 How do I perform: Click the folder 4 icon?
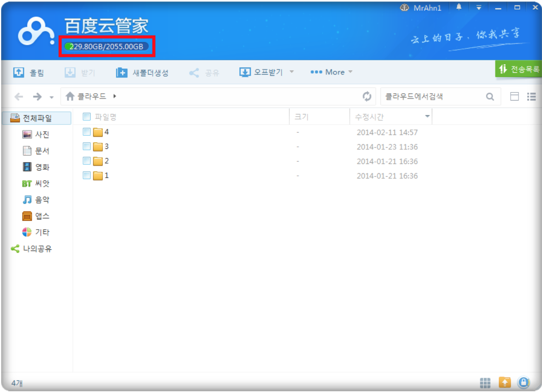(x=98, y=132)
